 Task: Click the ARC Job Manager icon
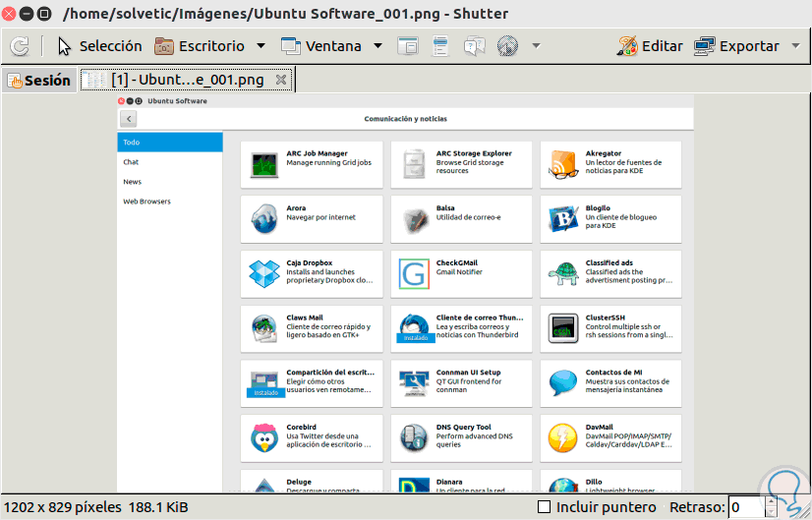point(264,165)
